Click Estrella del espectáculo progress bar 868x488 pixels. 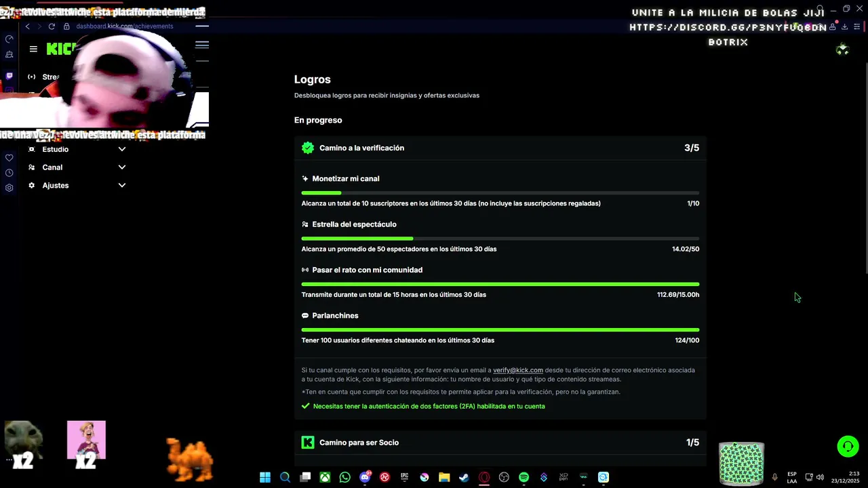coord(500,239)
